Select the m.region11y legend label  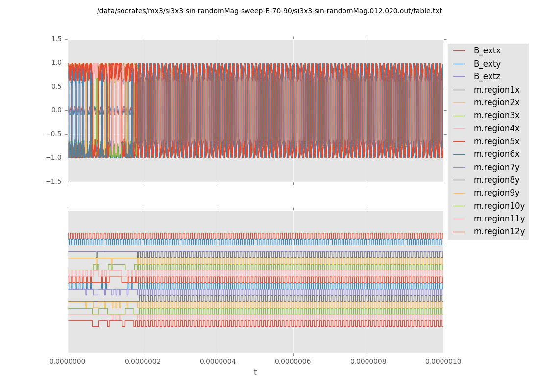click(x=499, y=219)
